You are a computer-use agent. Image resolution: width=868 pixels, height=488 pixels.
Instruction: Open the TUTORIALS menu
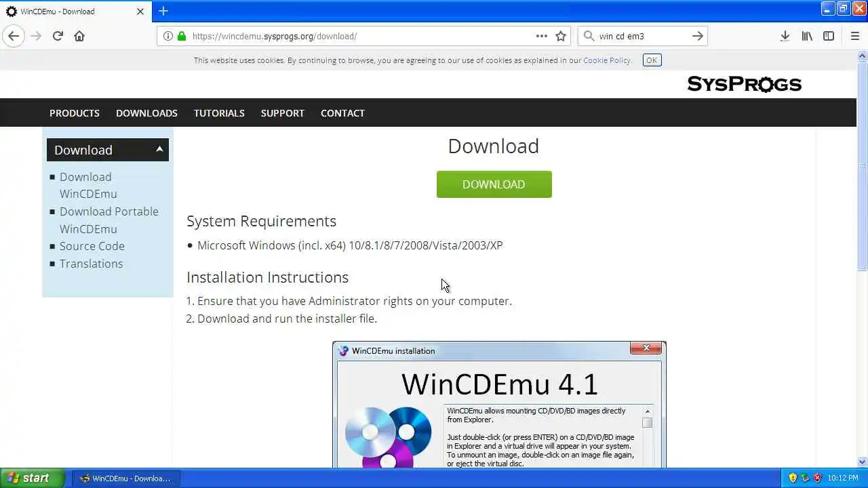pos(219,113)
